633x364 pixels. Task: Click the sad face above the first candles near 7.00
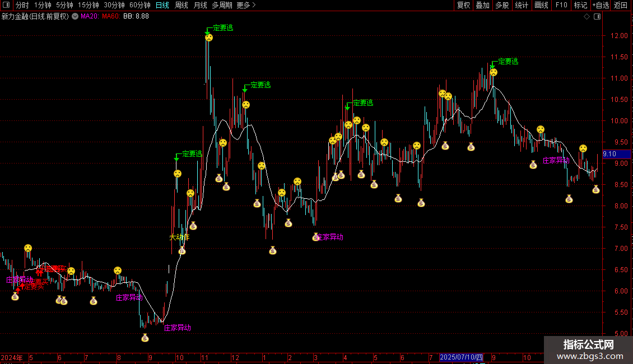click(x=28, y=248)
